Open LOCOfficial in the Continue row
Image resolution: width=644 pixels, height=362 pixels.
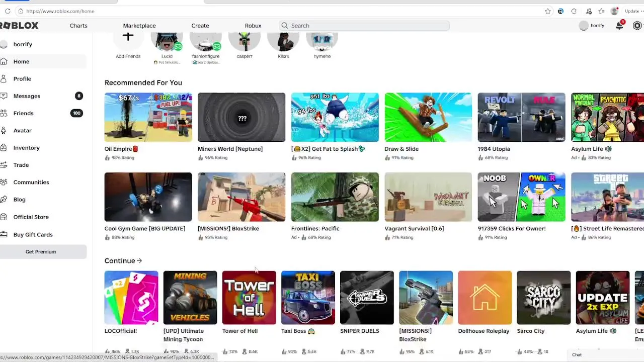click(x=131, y=298)
